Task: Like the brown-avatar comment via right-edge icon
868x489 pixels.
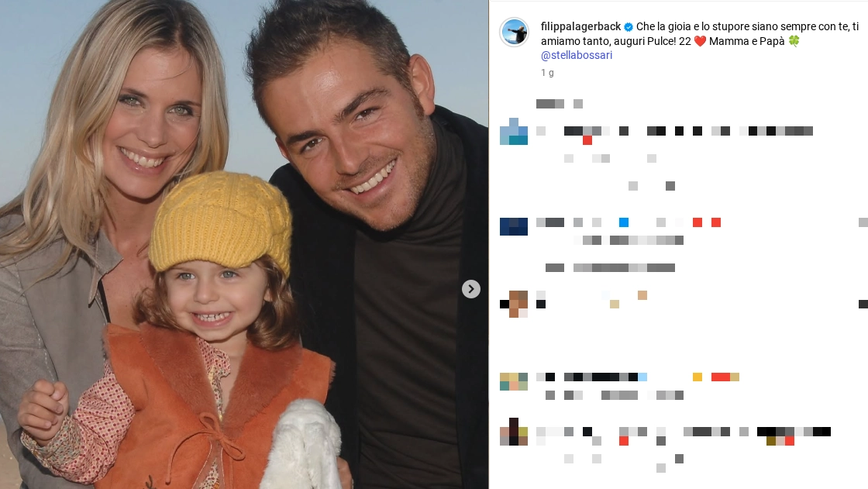Action: coord(863,304)
